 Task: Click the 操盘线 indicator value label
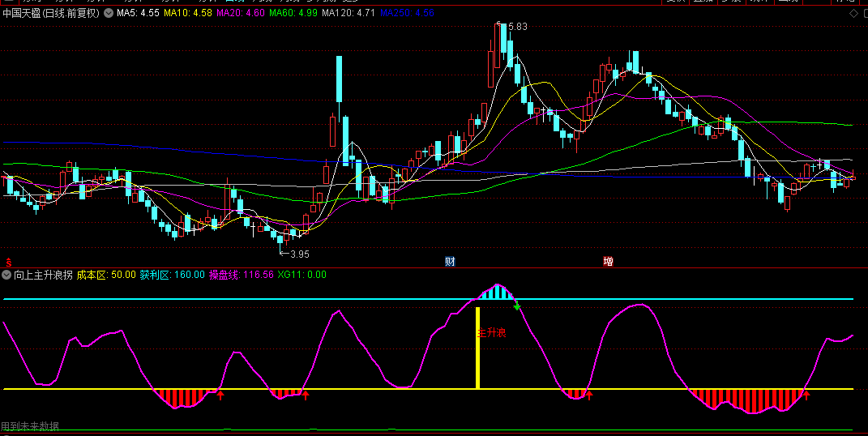click(242, 275)
